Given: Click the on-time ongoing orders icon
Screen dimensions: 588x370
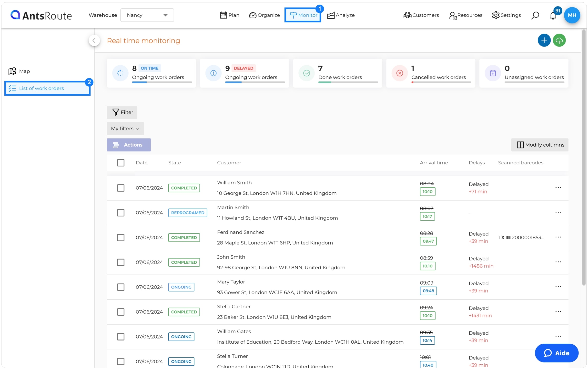Looking at the screenshot, I should pos(120,73).
